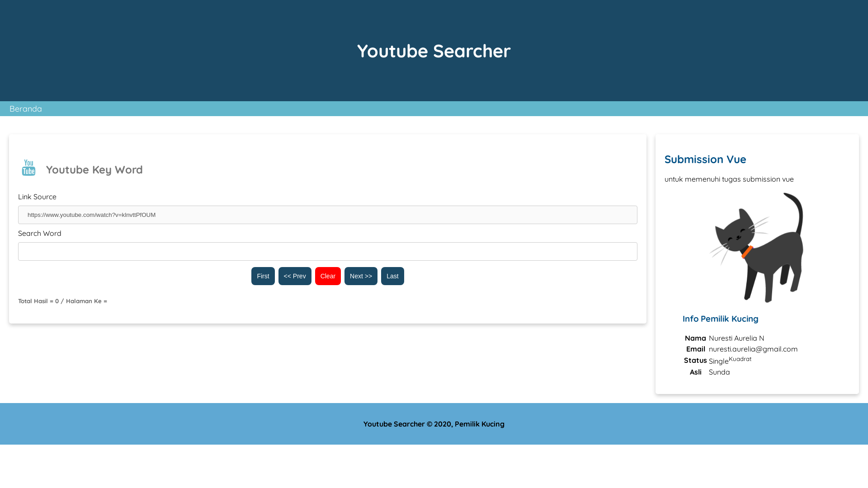Clear the search with red Clear button
868x488 pixels.
tap(328, 276)
